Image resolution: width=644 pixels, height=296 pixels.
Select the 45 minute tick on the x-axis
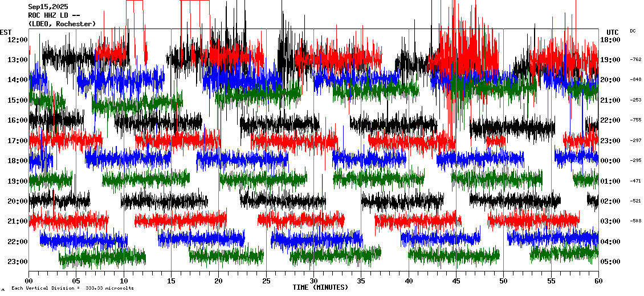(456, 281)
